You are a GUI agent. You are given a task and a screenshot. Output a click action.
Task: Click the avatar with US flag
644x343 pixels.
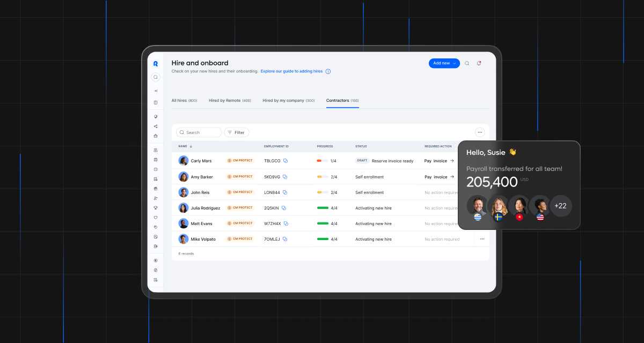coord(540,206)
